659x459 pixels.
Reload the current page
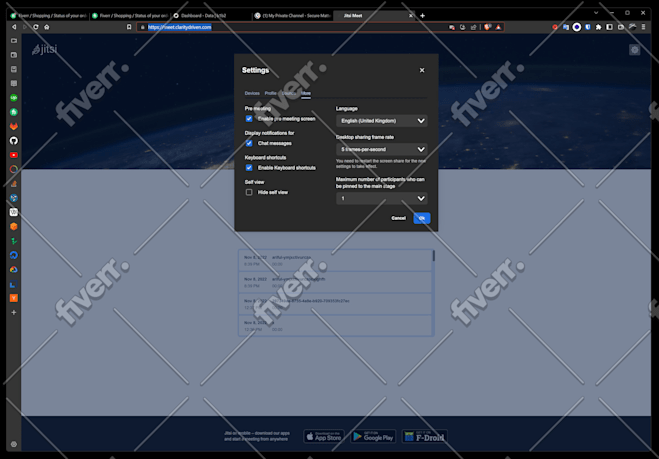pyautogui.click(x=36, y=27)
